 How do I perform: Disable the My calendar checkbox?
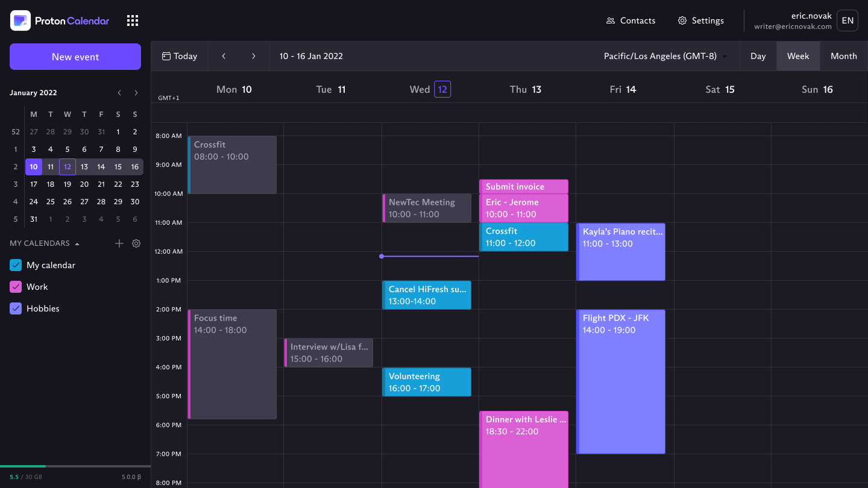tap(16, 264)
